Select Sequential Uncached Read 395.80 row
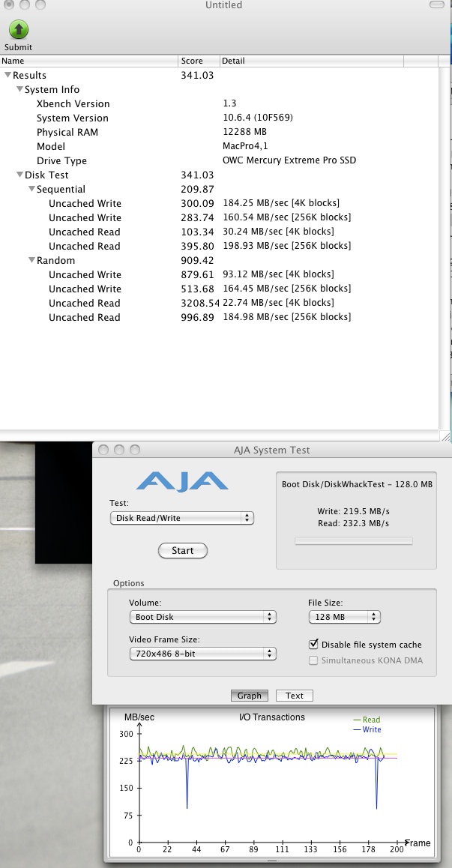Viewport: 452px width, 868px height. (220, 246)
